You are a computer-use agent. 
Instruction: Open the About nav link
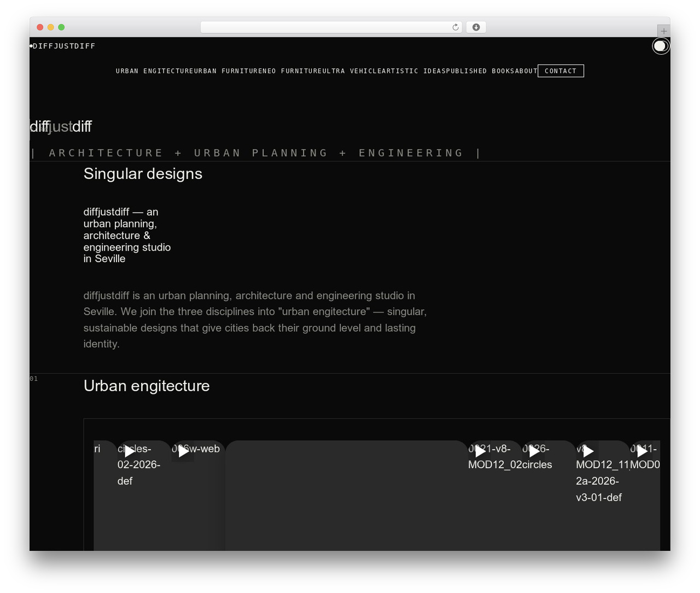[526, 71]
